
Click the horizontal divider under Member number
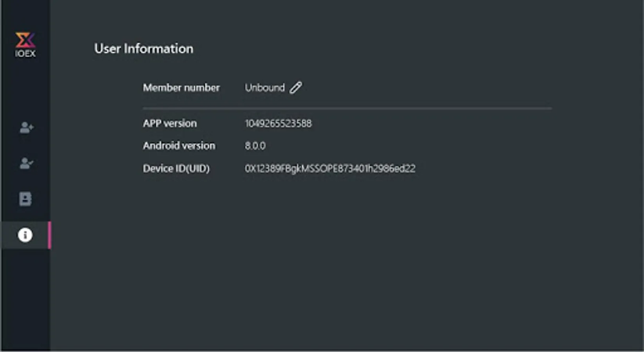(x=347, y=108)
